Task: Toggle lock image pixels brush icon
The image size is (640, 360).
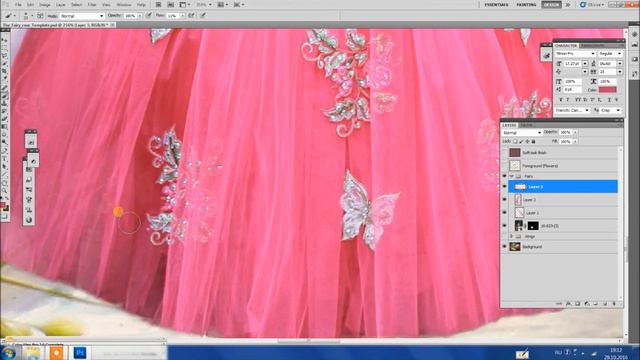Action: pos(521,141)
